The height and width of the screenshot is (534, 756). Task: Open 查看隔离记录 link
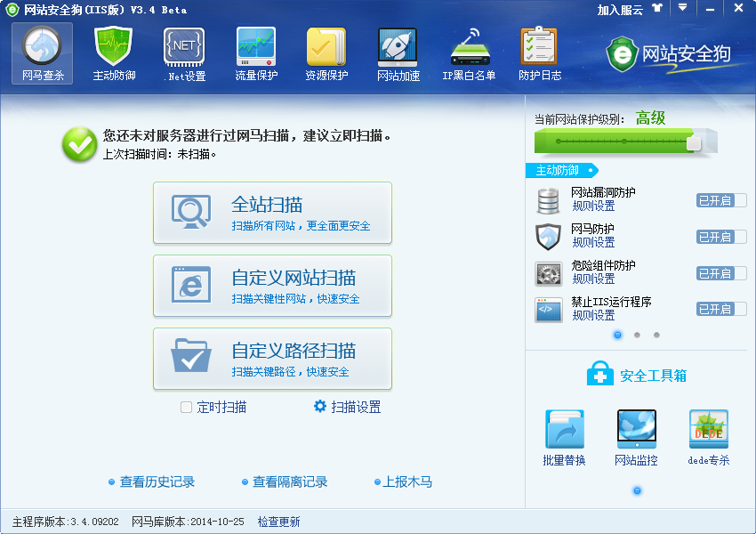tap(290, 481)
